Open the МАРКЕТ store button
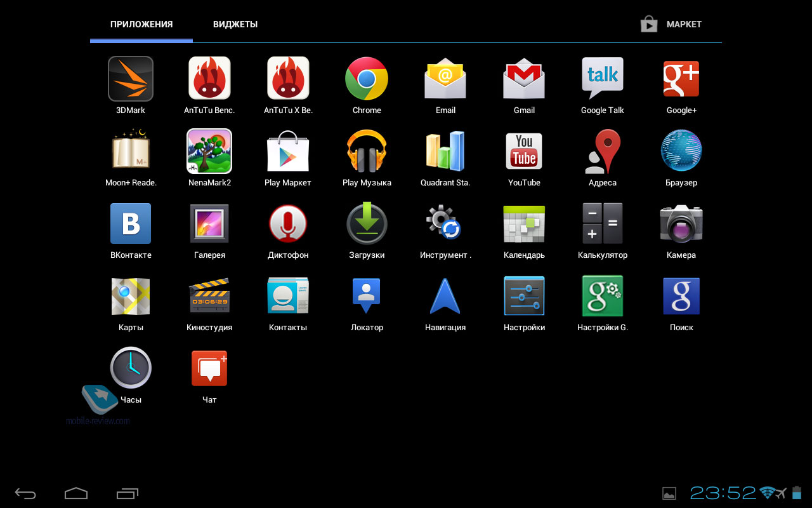 click(671, 24)
